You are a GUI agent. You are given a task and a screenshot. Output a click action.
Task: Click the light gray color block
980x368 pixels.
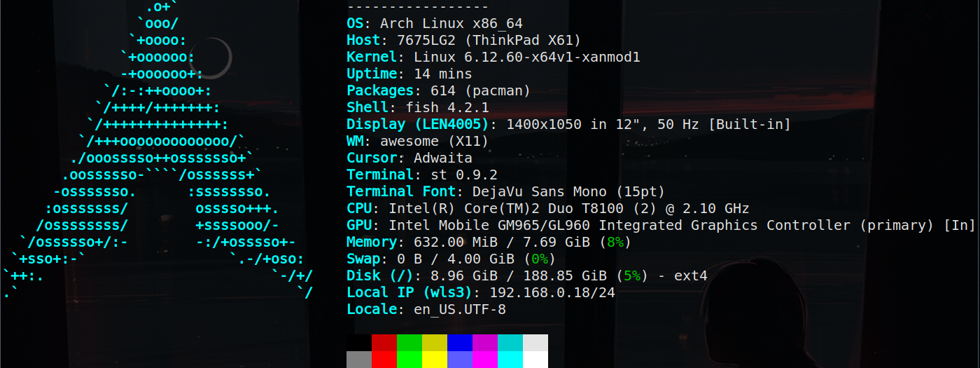pyautogui.click(x=535, y=343)
